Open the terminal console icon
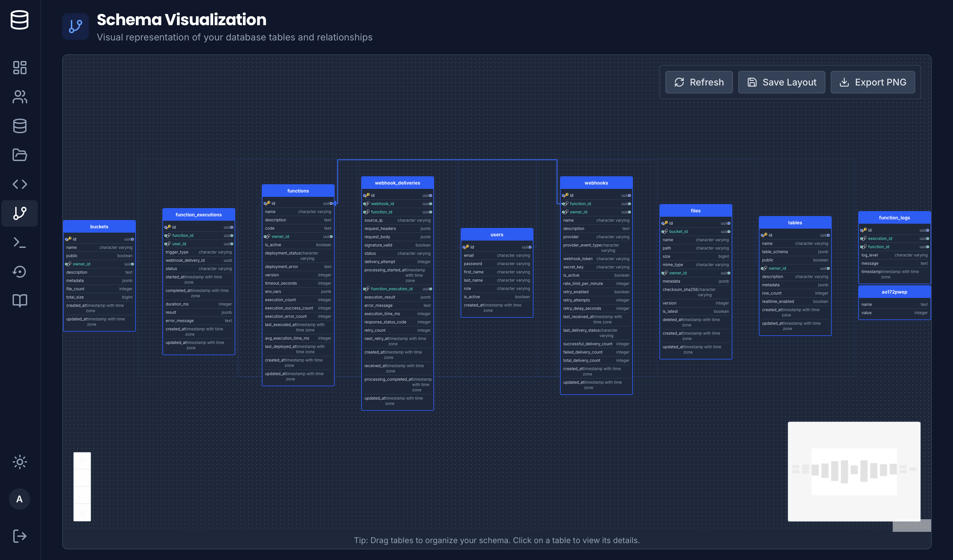The image size is (953, 560). click(x=20, y=242)
